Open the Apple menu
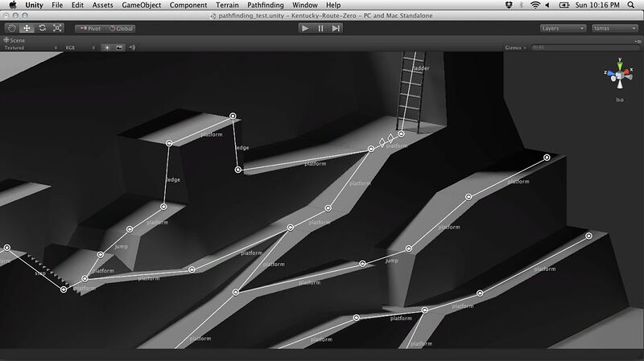Image resolution: width=644 pixels, height=361 pixels. tap(12, 5)
